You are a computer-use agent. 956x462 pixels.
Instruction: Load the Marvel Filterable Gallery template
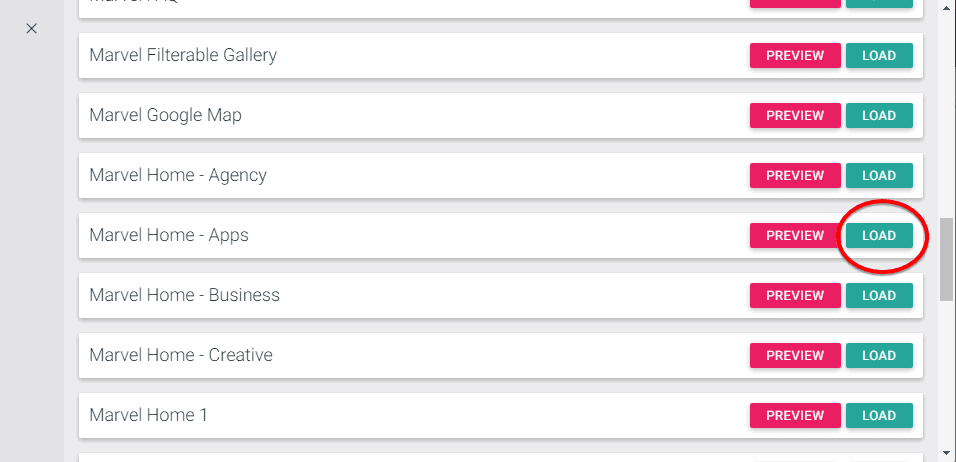(879, 56)
